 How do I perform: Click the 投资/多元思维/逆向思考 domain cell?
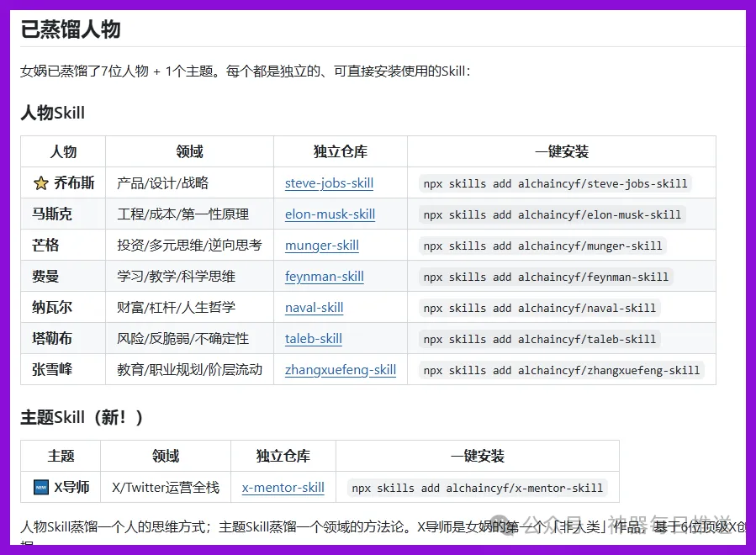(189, 245)
